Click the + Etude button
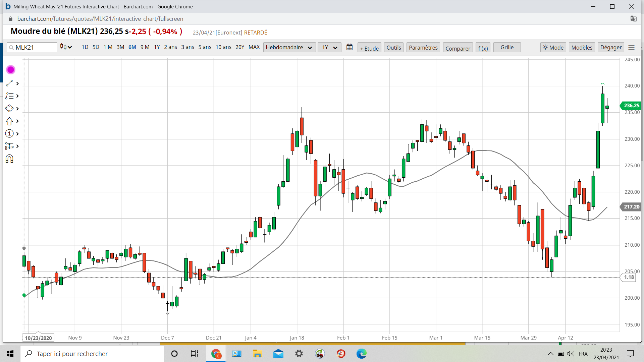This screenshot has height=362, width=644. [x=369, y=48]
